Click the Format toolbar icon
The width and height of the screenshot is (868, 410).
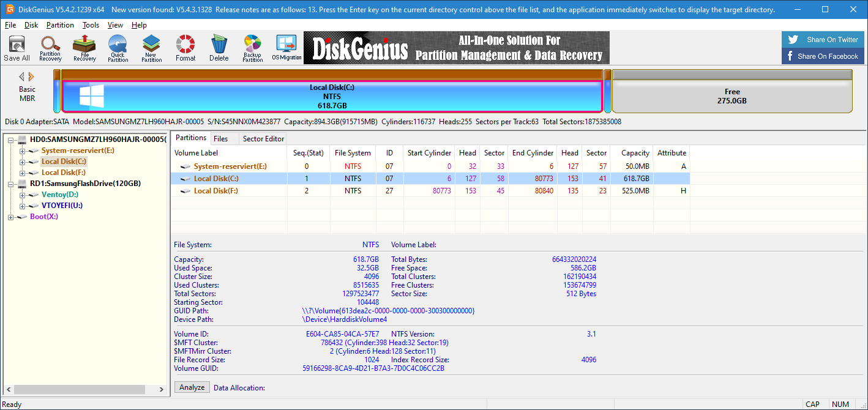[185, 48]
